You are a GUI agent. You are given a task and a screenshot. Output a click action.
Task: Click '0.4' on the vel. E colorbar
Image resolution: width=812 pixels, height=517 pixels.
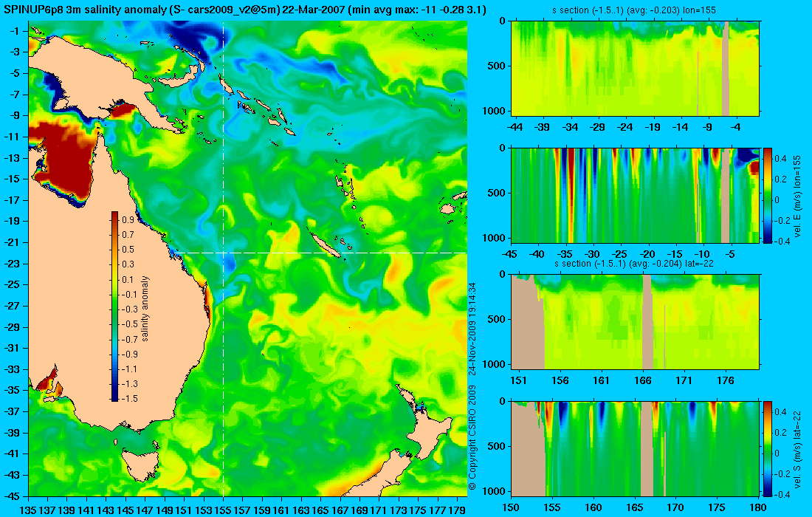pos(780,158)
